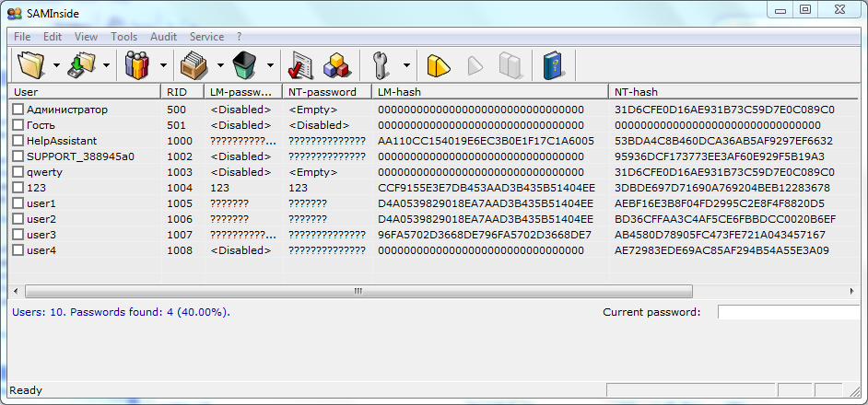
Task: Click the Passwords found status text
Action: [x=150, y=312]
